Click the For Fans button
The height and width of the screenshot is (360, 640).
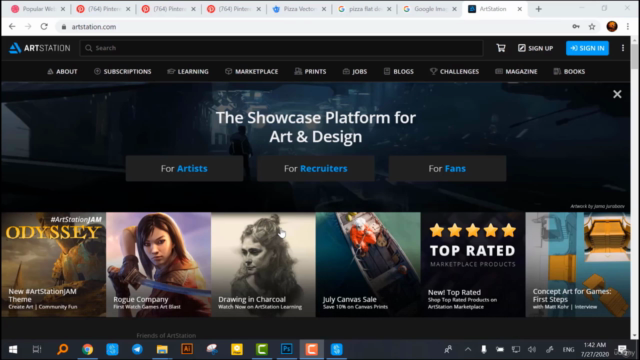point(447,168)
